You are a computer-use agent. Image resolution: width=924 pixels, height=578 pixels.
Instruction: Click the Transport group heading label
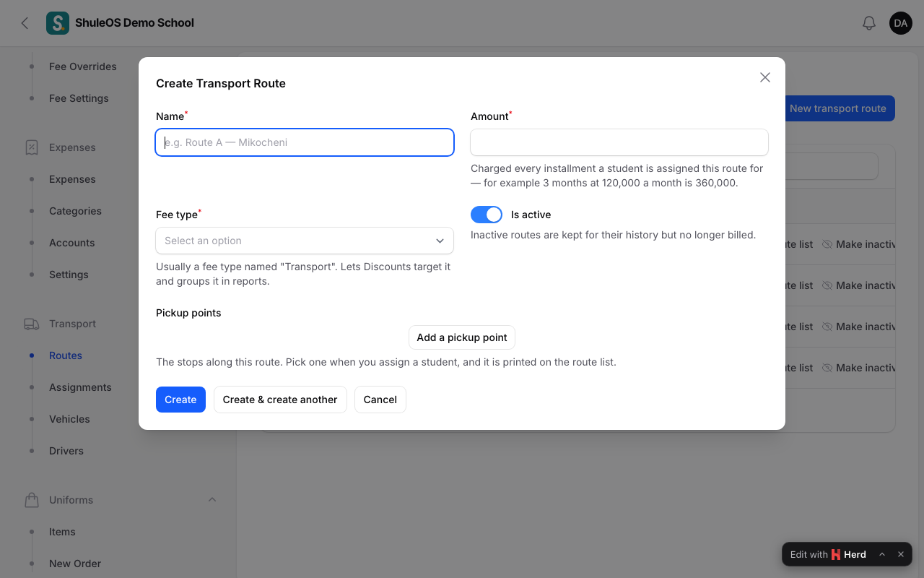72,324
